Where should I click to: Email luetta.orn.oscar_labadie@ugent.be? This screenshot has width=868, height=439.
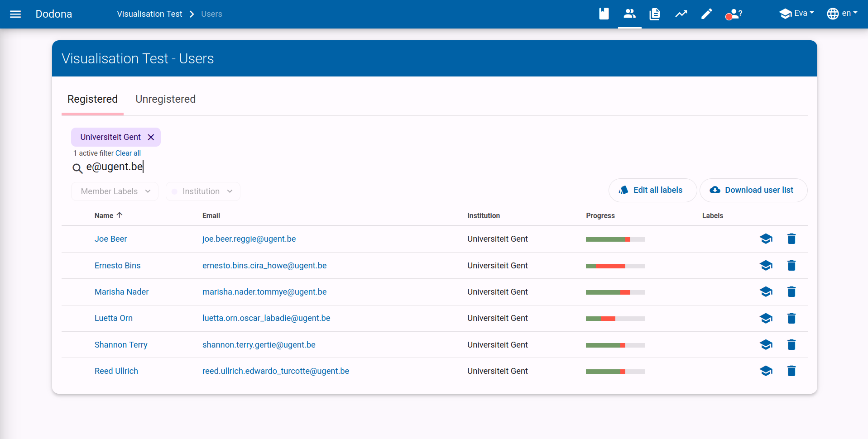[266, 318]
